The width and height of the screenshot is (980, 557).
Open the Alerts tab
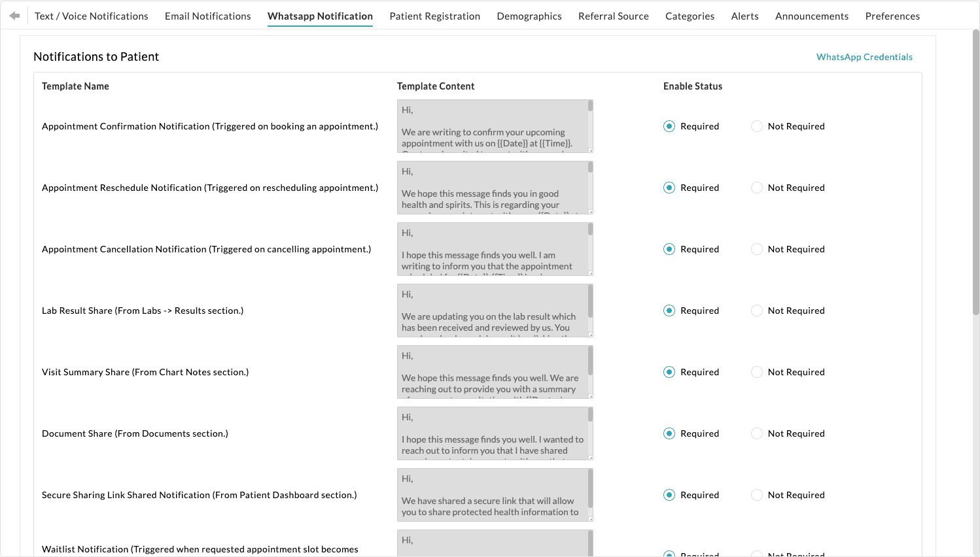(744, 16)
